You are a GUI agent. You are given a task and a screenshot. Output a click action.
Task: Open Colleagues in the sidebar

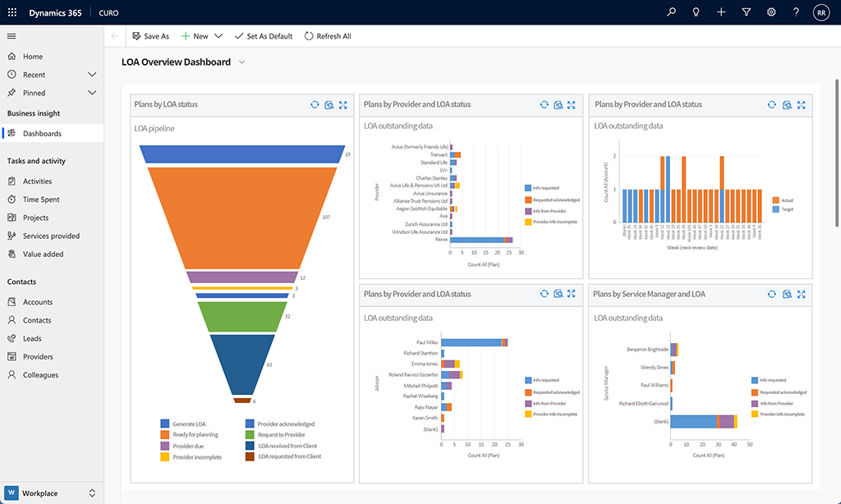coord(52,375)
